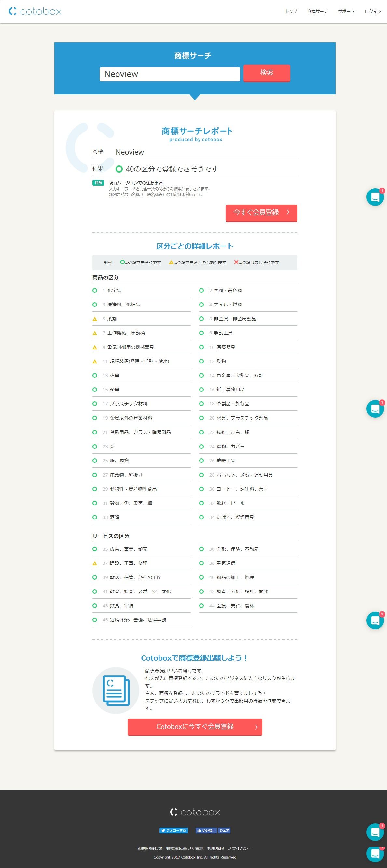
Task: Click the Facebook シェア button
Action: [x=224, y=830]
